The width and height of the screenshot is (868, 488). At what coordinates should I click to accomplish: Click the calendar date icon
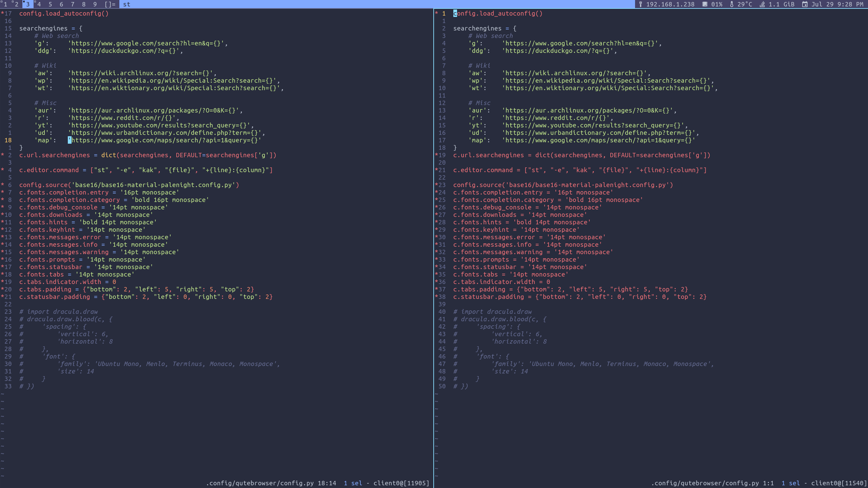coord(805,4)
